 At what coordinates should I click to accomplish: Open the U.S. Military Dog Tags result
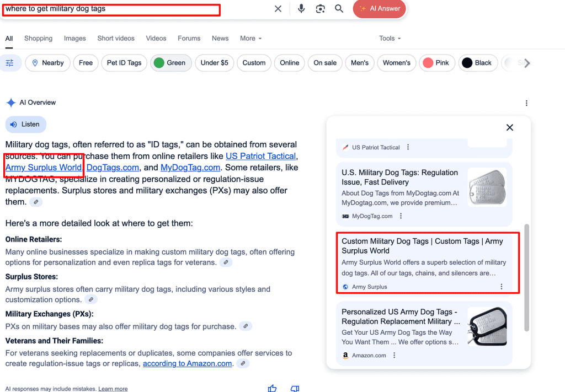399,177
